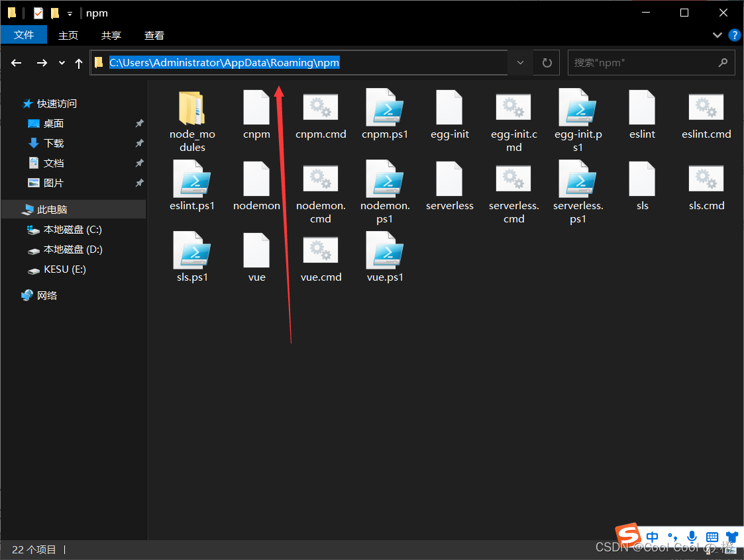This screenshot has width=744, height=560.
Task: Select the vue.cmd file icon
Action: pos(321,250)
